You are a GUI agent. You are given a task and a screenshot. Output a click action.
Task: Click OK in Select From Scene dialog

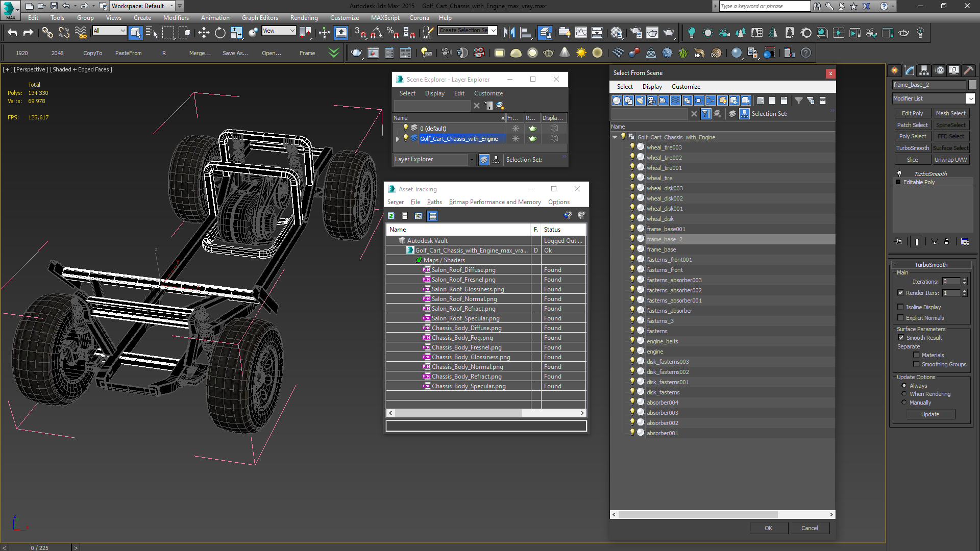click(768, 528)
